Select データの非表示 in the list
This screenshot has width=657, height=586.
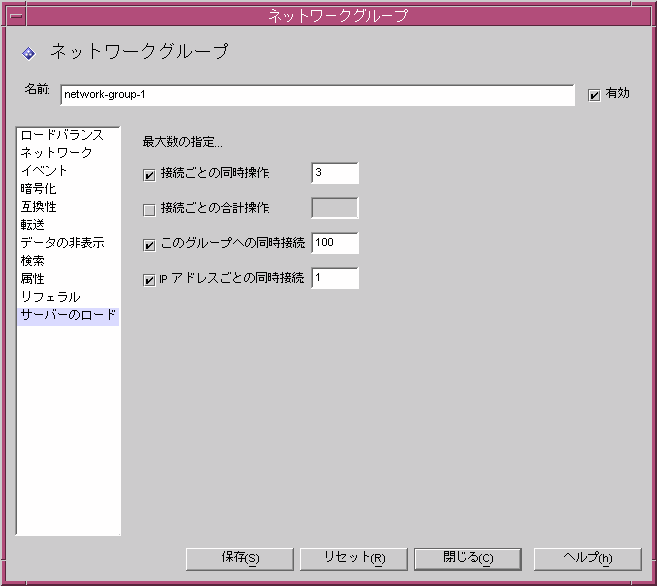(68, 243)
